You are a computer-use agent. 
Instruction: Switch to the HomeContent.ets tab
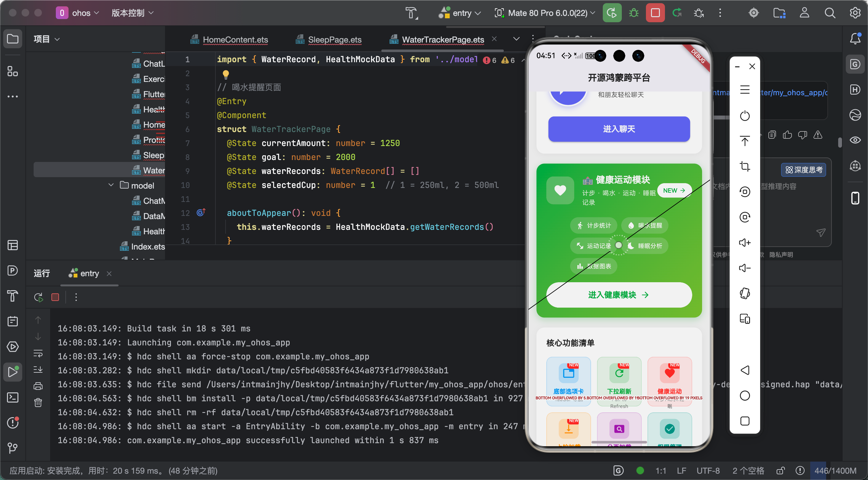click(x=229, y=39)
